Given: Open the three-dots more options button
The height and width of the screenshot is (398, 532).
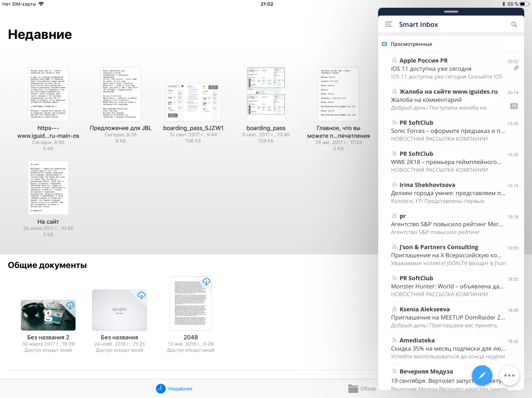Looking at the screenshot, I should (510, 375).
